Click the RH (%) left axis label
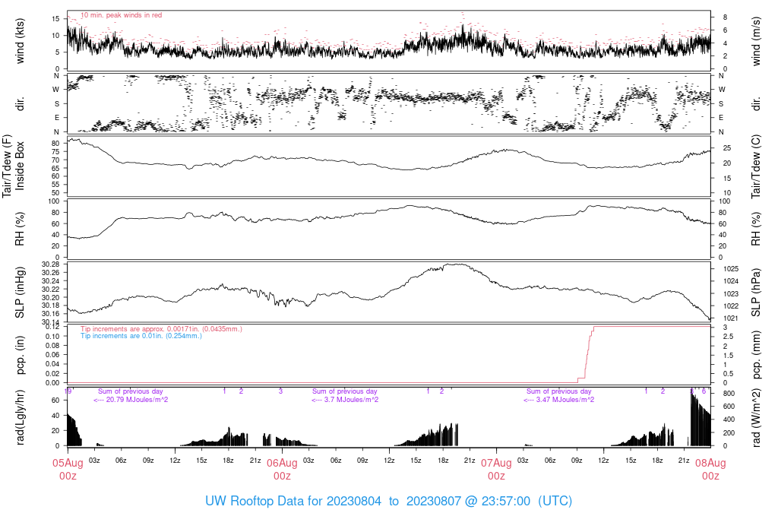The width and height of the screenshot is (778, 532). (x=20, y=230)
